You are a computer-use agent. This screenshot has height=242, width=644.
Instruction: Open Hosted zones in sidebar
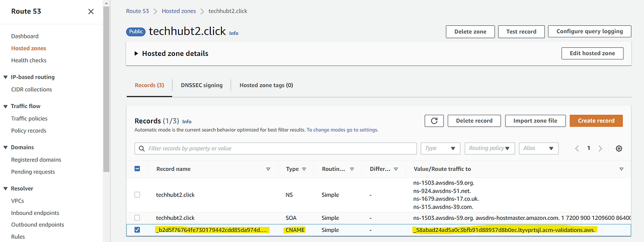click(29, 48)
